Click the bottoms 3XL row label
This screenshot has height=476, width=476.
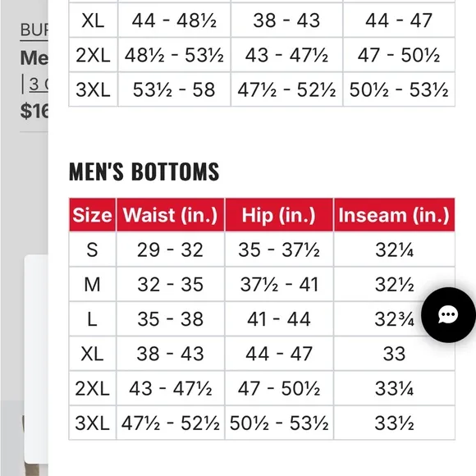click(92, 423)
